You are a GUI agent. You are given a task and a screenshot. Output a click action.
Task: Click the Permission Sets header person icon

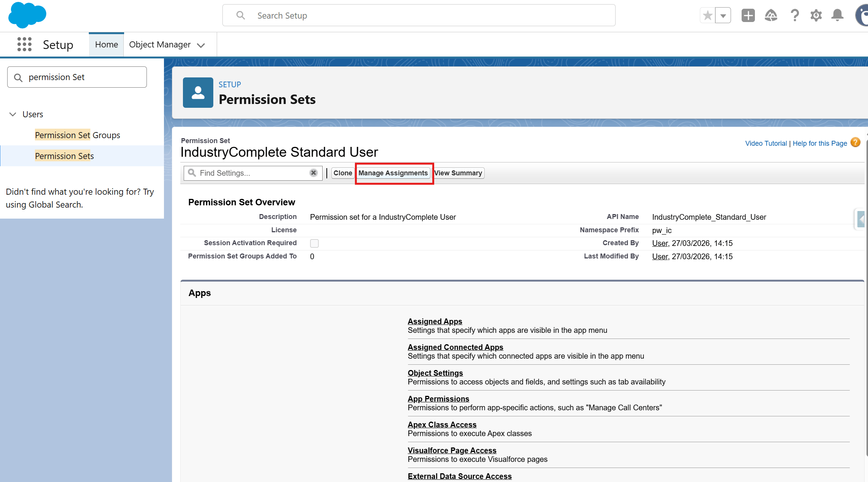click(x=198, y=93)
